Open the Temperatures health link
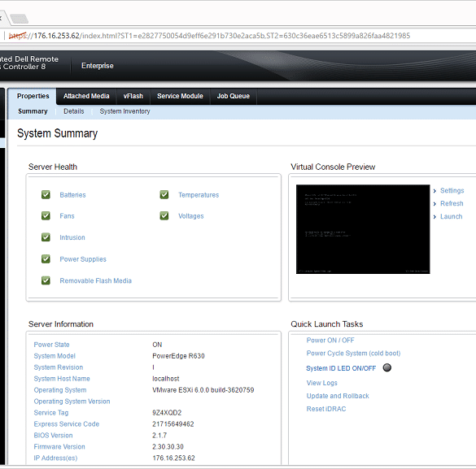The image size is (476, 469). click(199, 195)
